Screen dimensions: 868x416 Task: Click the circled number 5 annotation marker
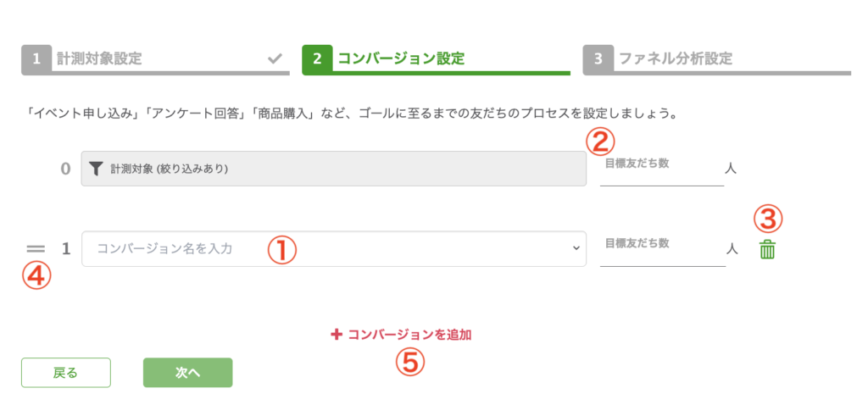click(x=409, y=363)
